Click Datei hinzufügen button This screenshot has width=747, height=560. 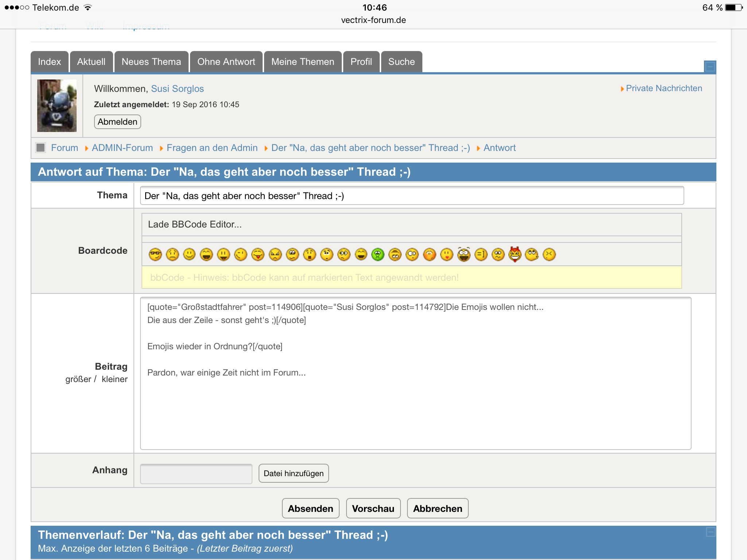293,473
